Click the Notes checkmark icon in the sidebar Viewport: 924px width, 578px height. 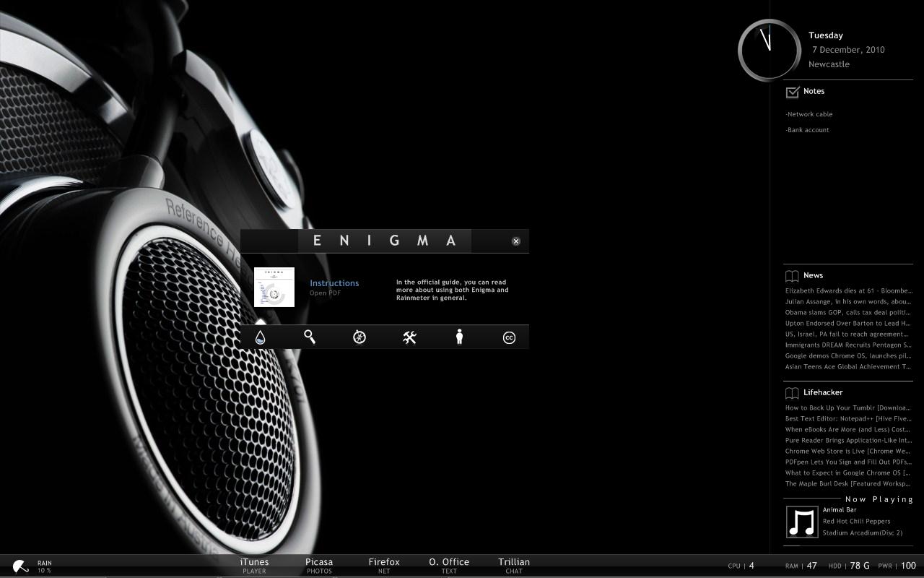point(792,91)
